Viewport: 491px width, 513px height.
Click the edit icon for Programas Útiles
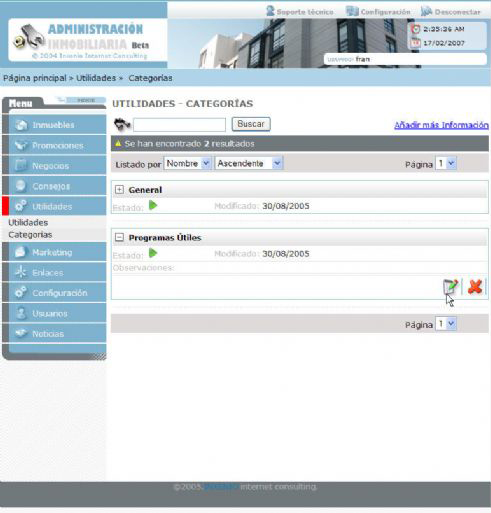click(450, 286)
